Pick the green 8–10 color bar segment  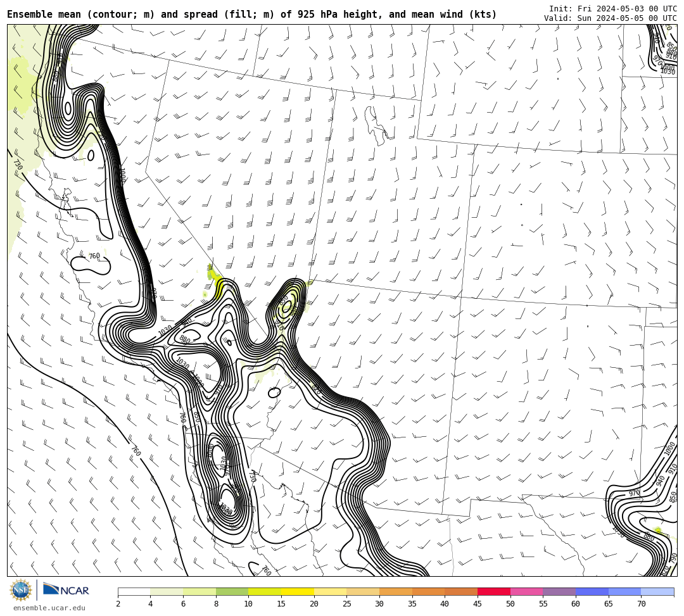pyautogui.click(x=232, y=591)
